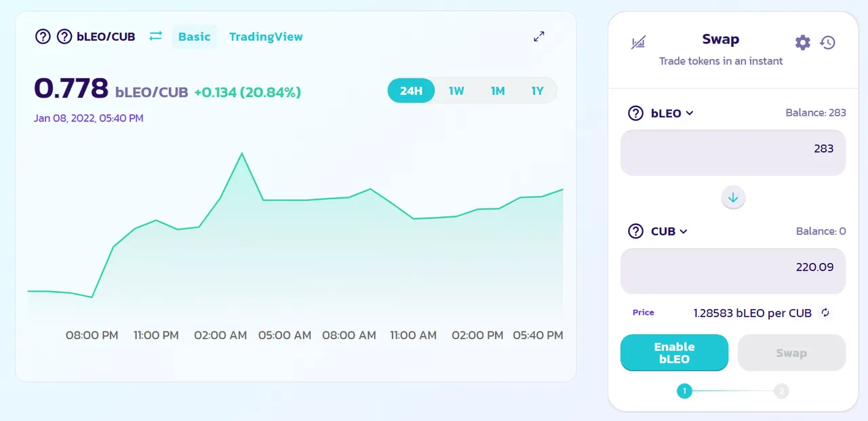868x421 pixels.
Task: Refresh the price with the reload icon
Action: [825, 313]
